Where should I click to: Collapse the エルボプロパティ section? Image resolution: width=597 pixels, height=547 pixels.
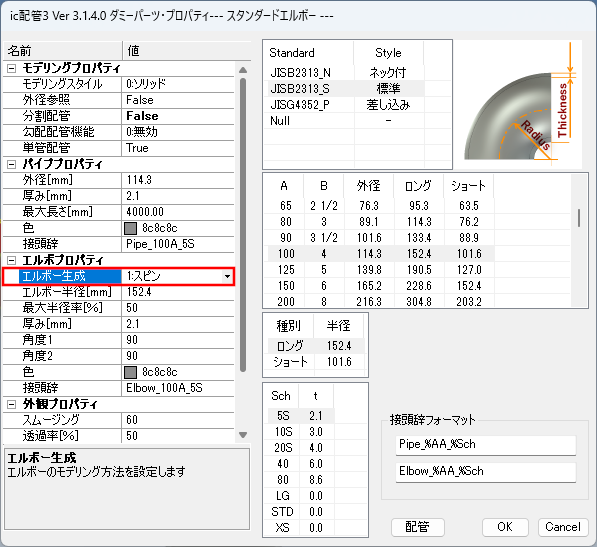click(x=12, y=260)
